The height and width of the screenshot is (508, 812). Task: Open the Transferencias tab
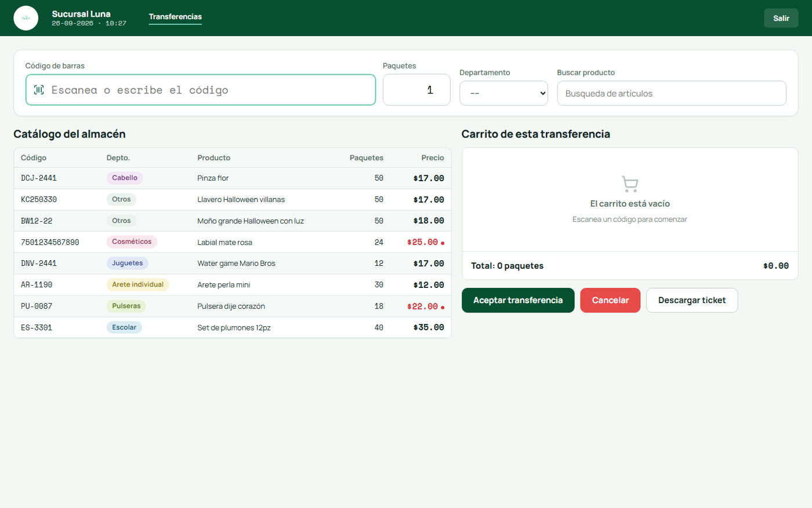pos(175,17)
